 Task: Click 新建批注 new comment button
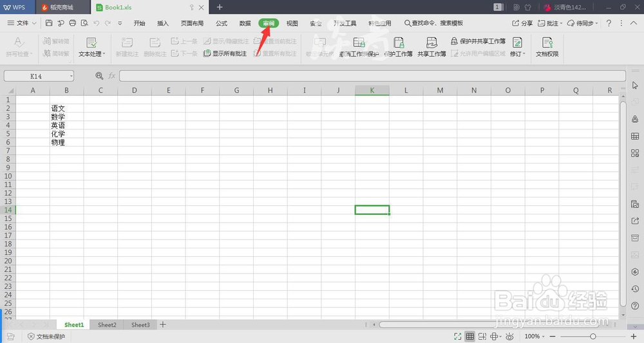pos(127,47)
